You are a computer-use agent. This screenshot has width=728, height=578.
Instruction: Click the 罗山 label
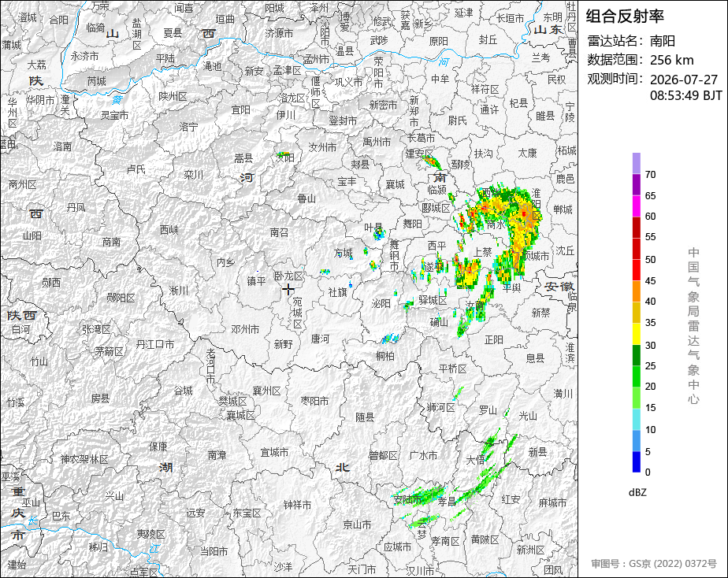point(488,410)
